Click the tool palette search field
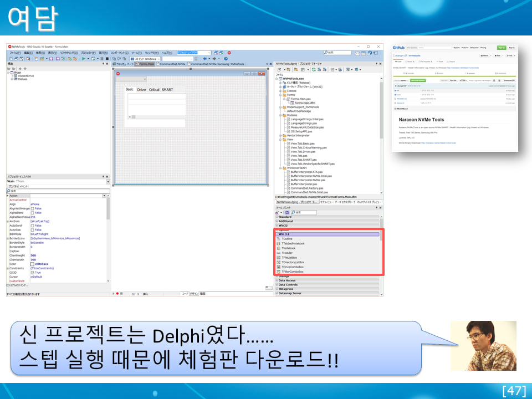This screenshot has height=399, width=532. click(303, 212)
